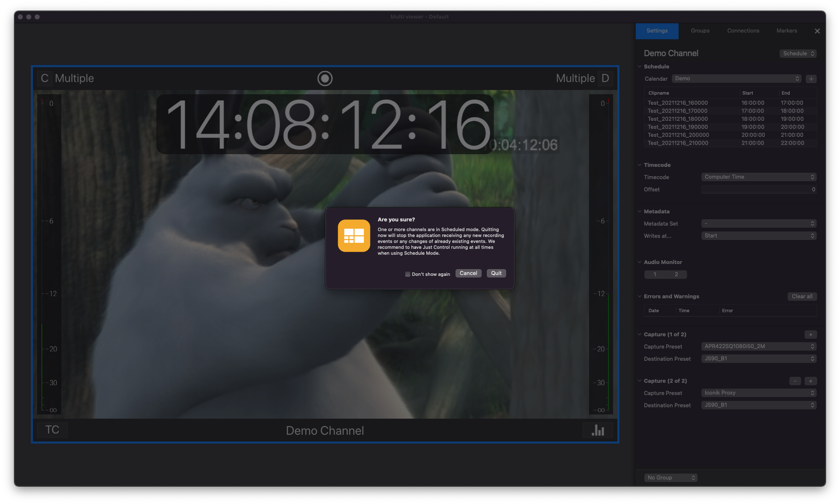The width and height of the screenshot is (840, 504).
Task: Click the Offset input field
Action: [x=759, y=190]
